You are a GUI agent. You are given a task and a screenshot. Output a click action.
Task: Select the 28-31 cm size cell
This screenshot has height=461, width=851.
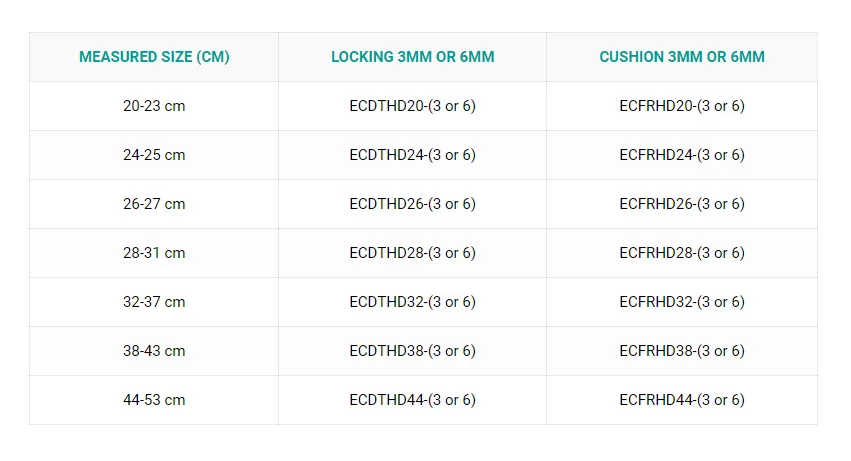[x=154, y=253]
